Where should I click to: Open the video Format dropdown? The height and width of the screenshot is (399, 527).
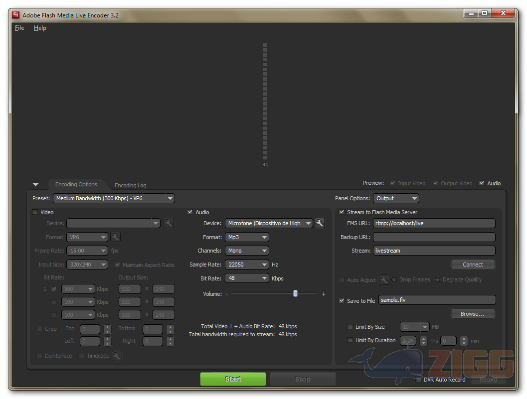(87, 237)
